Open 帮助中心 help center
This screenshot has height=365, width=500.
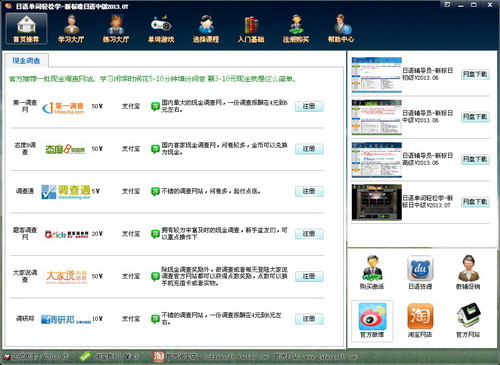(x=341, y=29)
